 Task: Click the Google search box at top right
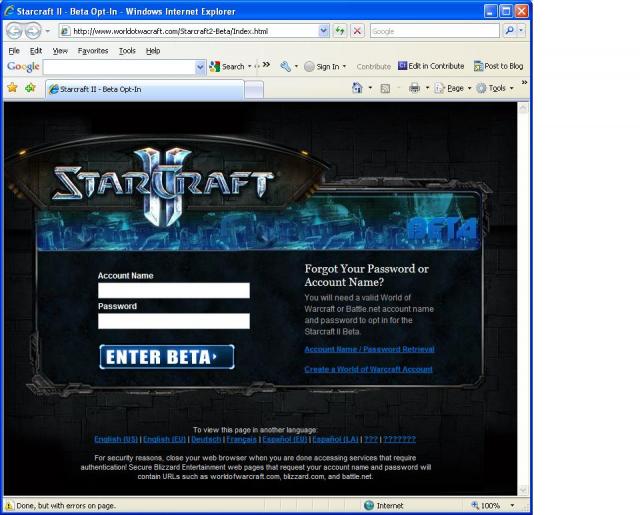click(x=435, y=31)
